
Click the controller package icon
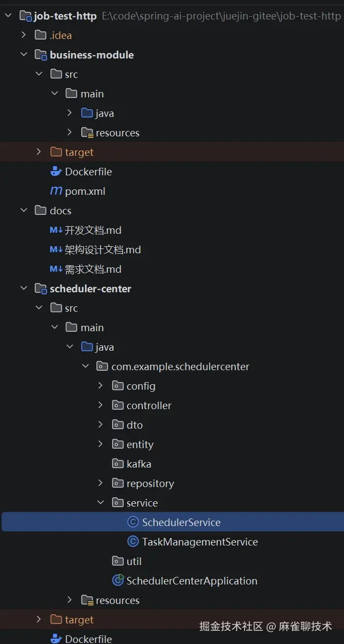pos(117,405)
